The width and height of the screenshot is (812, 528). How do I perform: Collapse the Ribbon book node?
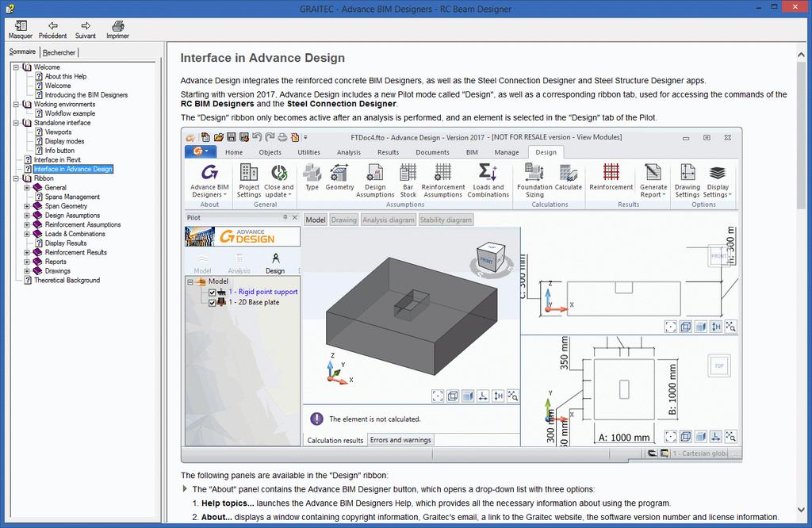click(16, 178)
